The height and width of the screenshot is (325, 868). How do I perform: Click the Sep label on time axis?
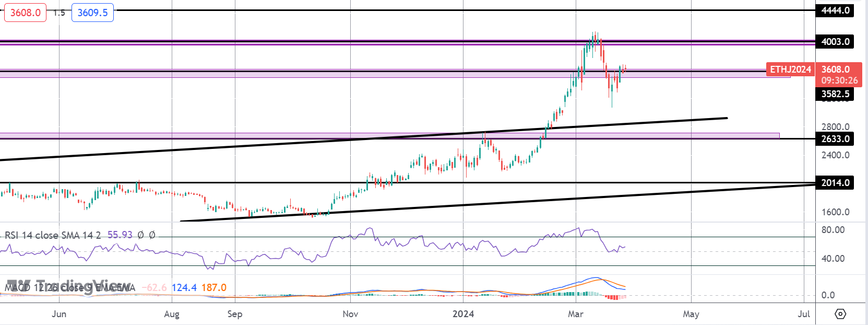pos(235,314)
